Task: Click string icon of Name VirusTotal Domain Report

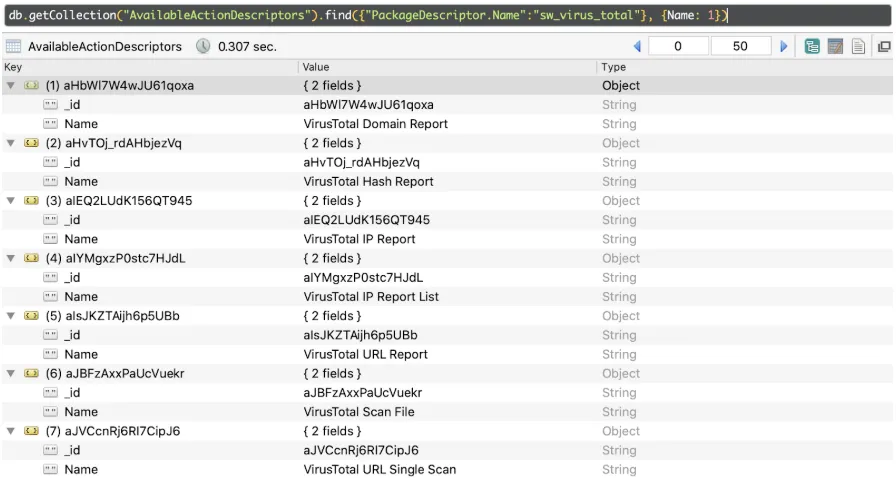Action: [50, 124]
